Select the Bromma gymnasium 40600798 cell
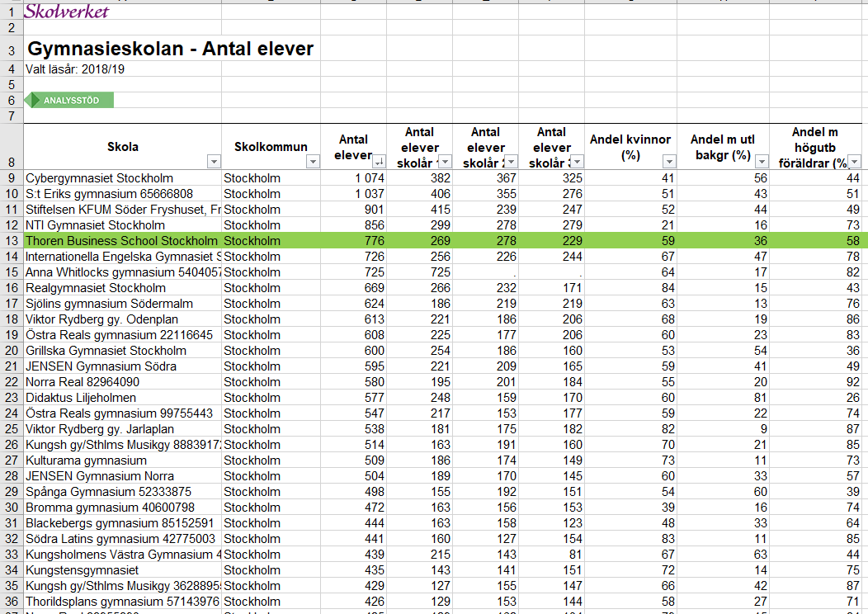Image resolution: width=868 pixels, height=614 pixels. pos(122,508)
